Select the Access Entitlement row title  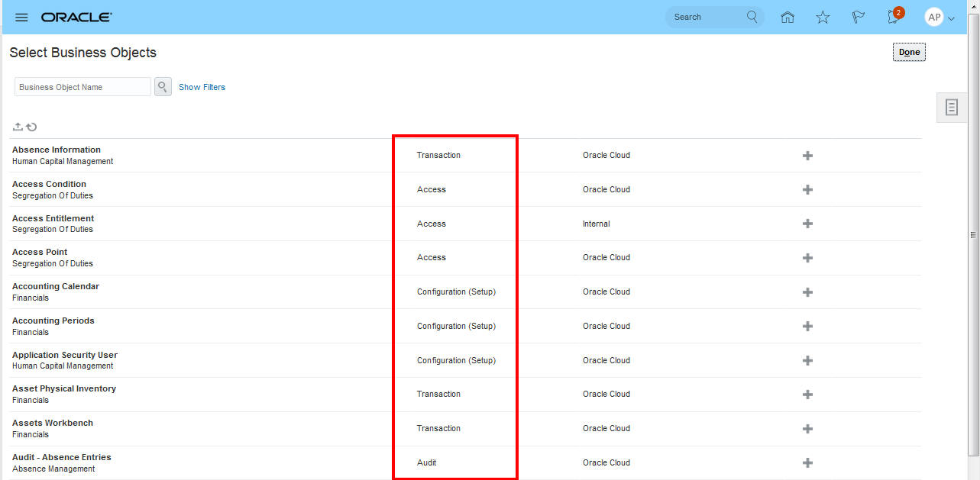coord(53,218)
